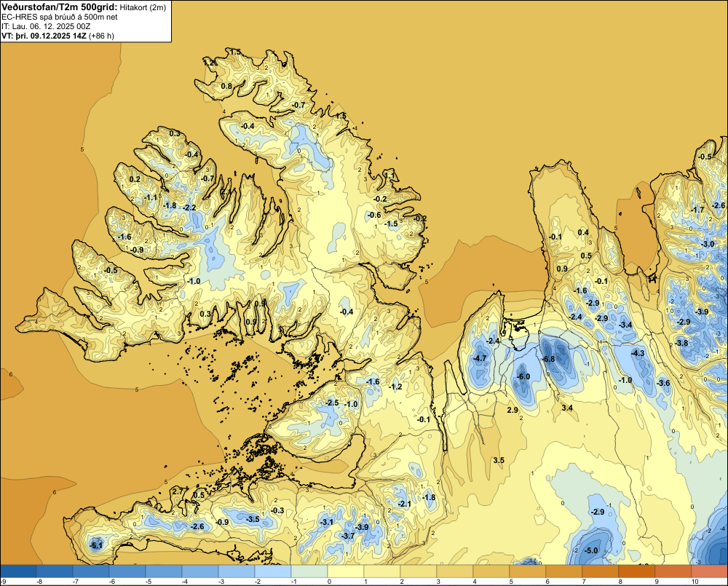Click the -1.1 temperature label
The image size is (728, 586).
tap(151, 197)
